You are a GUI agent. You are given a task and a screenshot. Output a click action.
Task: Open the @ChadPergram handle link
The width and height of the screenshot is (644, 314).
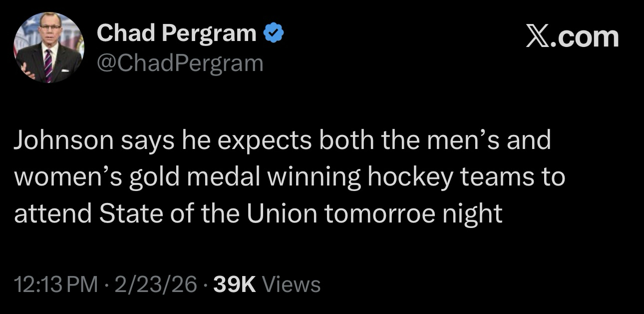[x=180, y=63]
